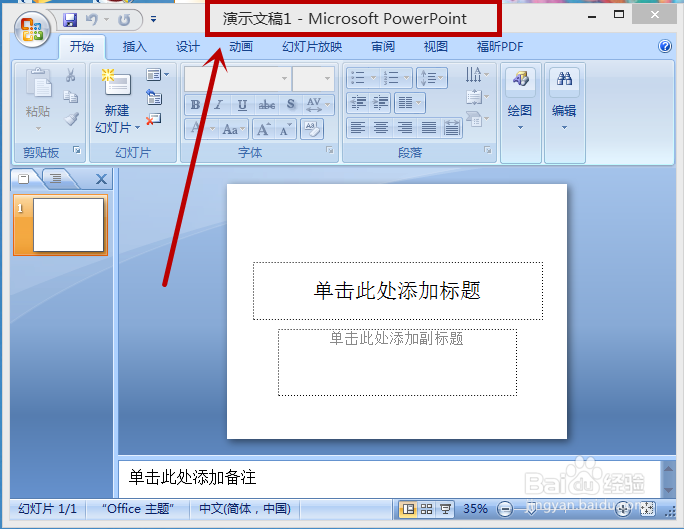Open the 动画 ribbon tab
684x529 pixels.
tap(241, 46)
